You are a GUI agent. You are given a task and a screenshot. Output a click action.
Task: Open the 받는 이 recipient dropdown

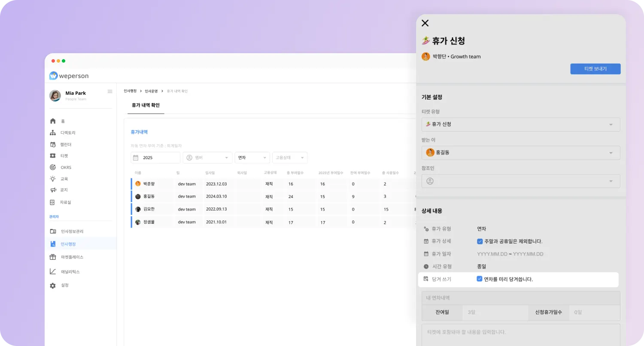click(521, 153)
